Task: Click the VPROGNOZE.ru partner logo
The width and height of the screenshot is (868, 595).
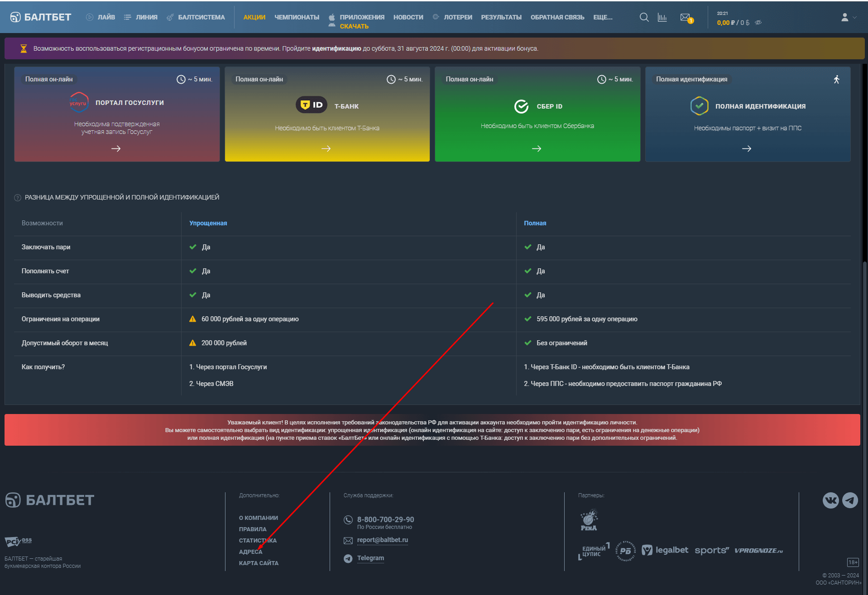Action: (x=758, y=551)
